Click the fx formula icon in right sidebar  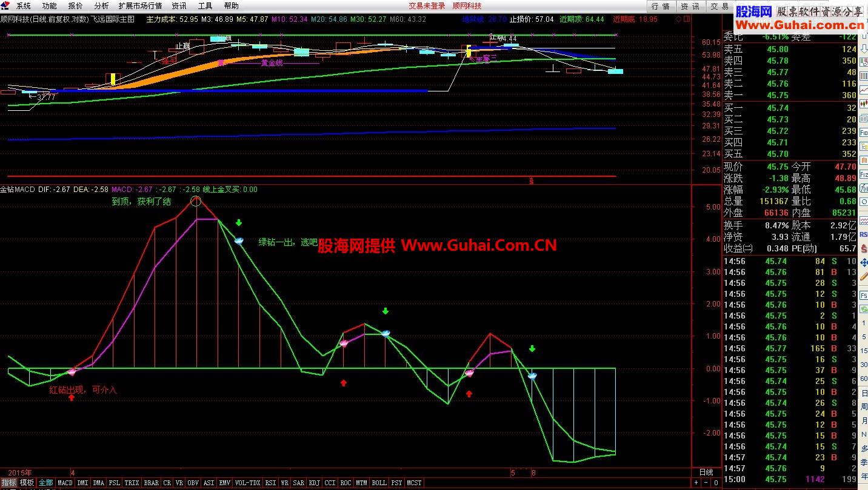click(x=864, y=189)
